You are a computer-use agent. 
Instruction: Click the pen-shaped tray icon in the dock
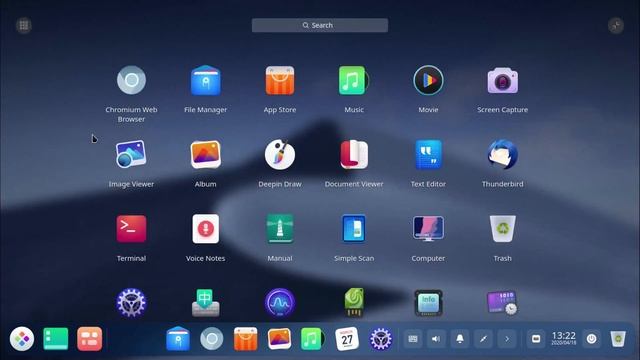coord(483,339)
